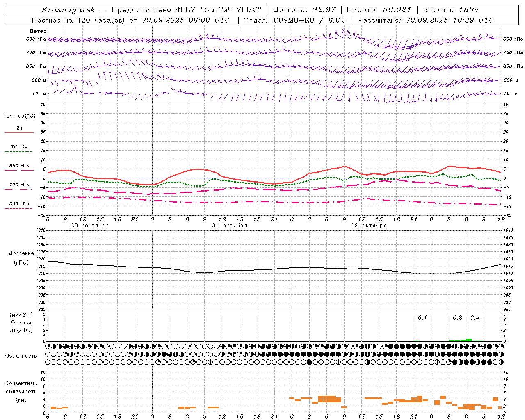Click '700 гПа' entry in temperature legend
Screen dimensions: 525x420
pyautogui.click(x=19, y=185)
